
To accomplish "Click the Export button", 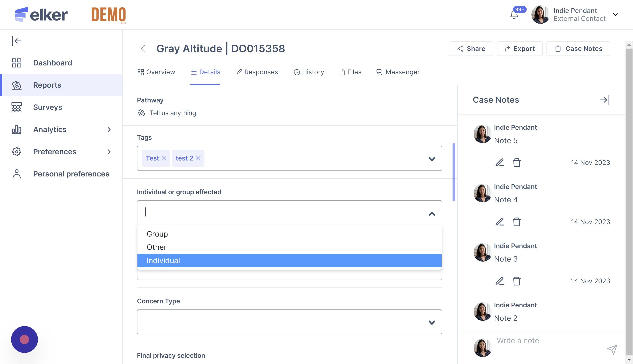I will coord(519,49).
